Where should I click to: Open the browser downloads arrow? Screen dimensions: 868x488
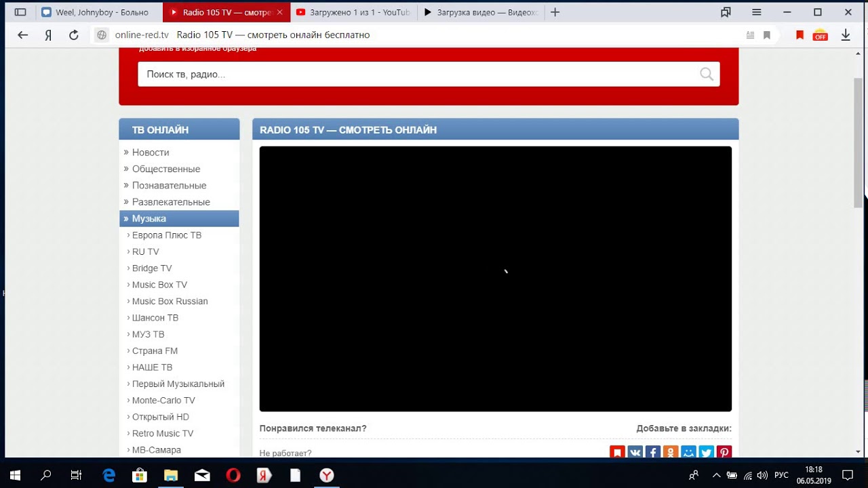tap(846, 35)
